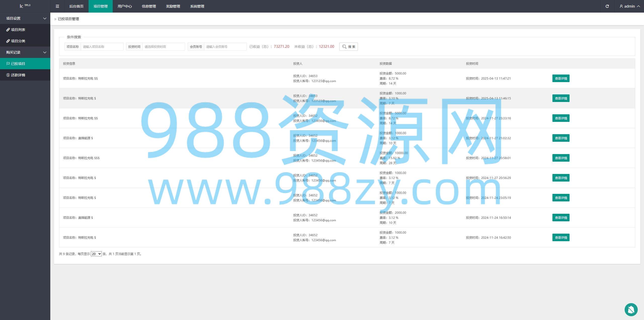Open the per-page records dropdown
644x320 pixels.
point(96,254)
